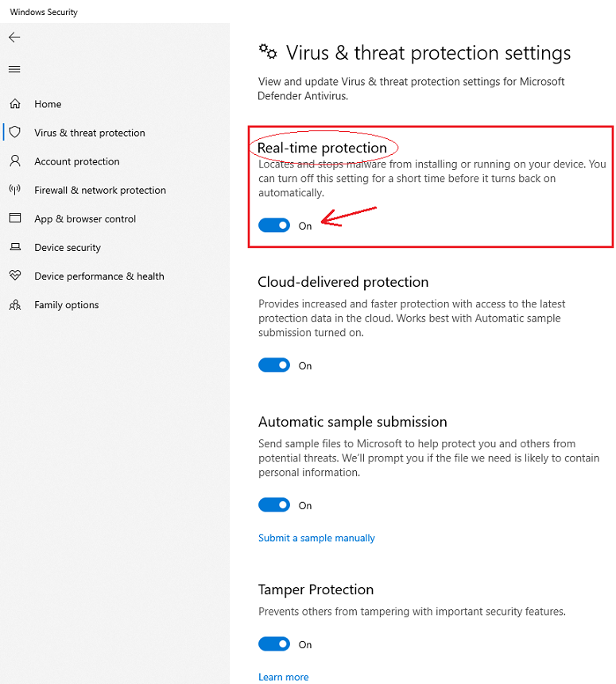
Task: Click the Firewall & network protection antenna icon
Action: (14, 190)
